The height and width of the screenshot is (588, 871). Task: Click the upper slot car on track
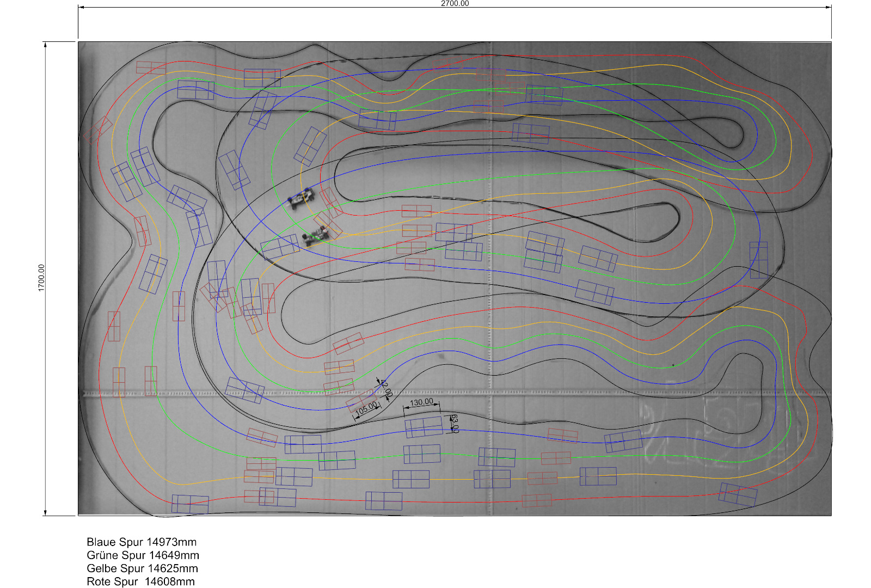tap(301, 199)
